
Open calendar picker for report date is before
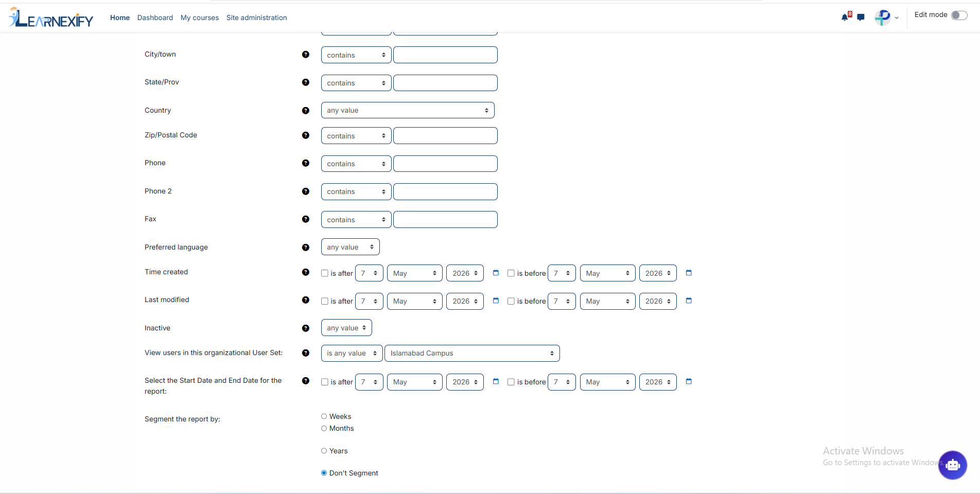(689, 381)
